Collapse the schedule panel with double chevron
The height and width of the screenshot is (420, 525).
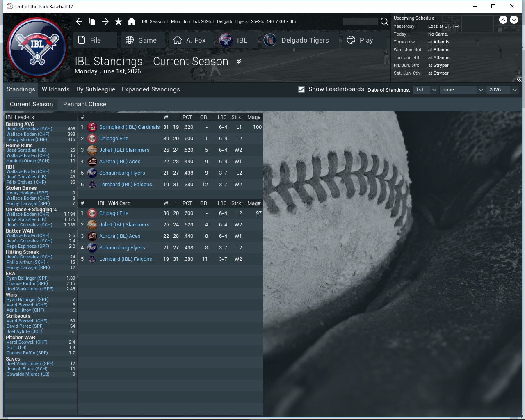(519, 79)
